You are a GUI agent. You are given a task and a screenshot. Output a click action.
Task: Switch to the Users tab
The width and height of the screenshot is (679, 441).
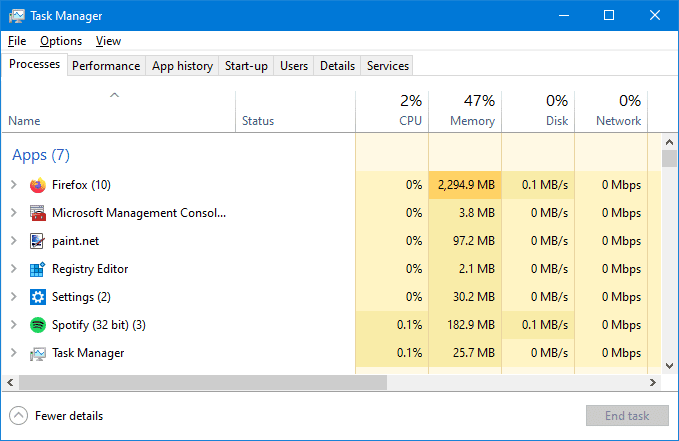pos(294,66)
